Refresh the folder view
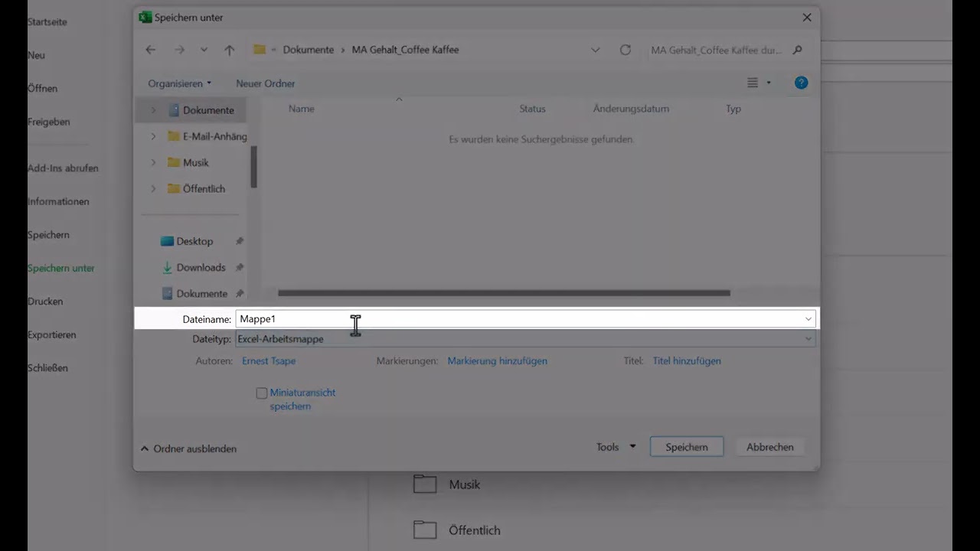The height and width of the screenshot is (551, 980). 626,50
